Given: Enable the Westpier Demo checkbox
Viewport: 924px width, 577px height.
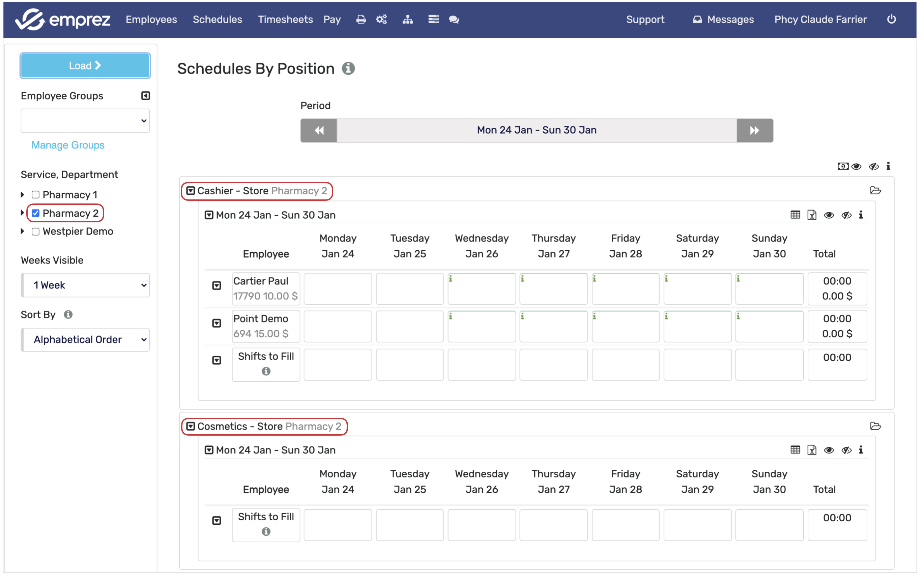Looking at the screenshot, I should tap(35, 231).
